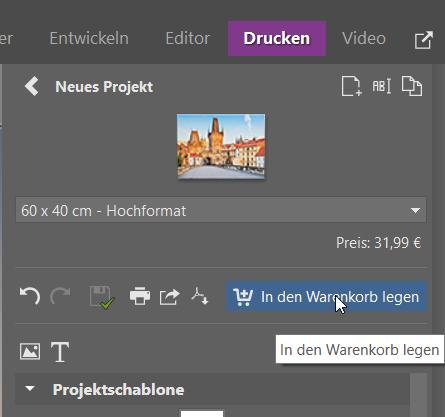The height and width of the screenshot is (417, 445).
Task: Go back with the arrow beside Neues Projekt
Action: (x=32, y=86)
